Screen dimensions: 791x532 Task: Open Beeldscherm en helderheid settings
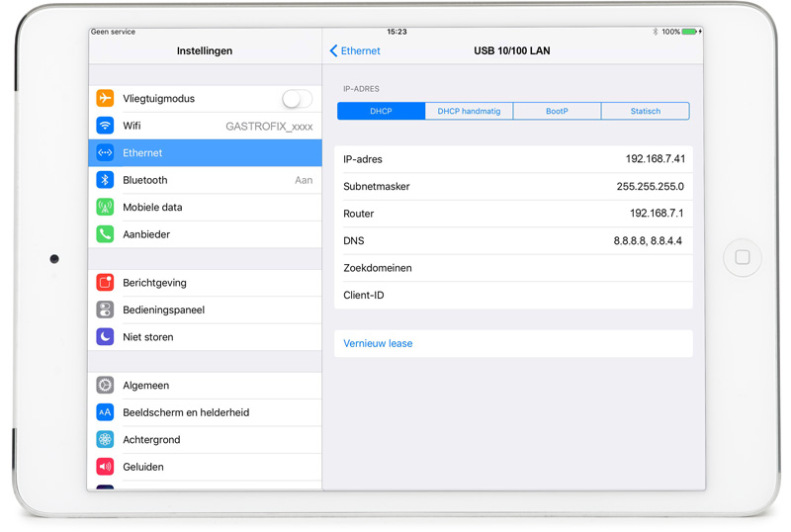click(186, 412)
